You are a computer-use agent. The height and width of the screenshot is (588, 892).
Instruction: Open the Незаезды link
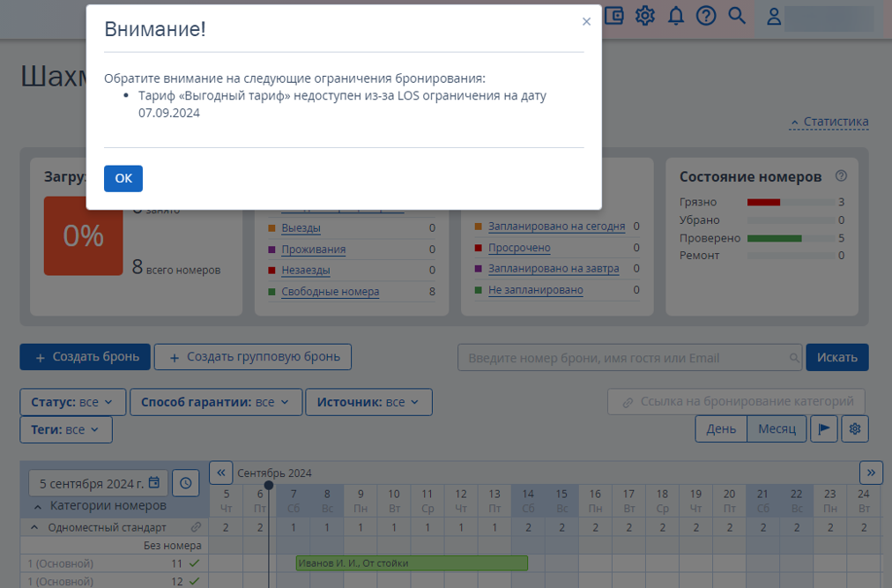click(x=306, y=271)
